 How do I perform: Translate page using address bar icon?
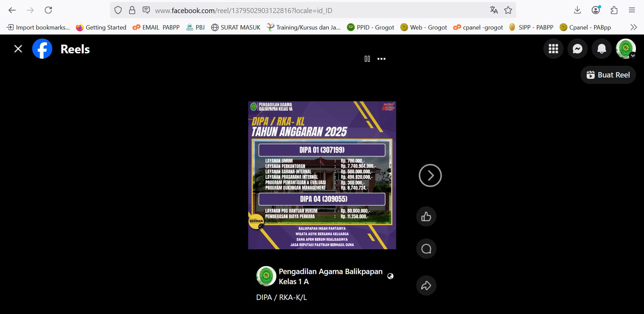494,10
